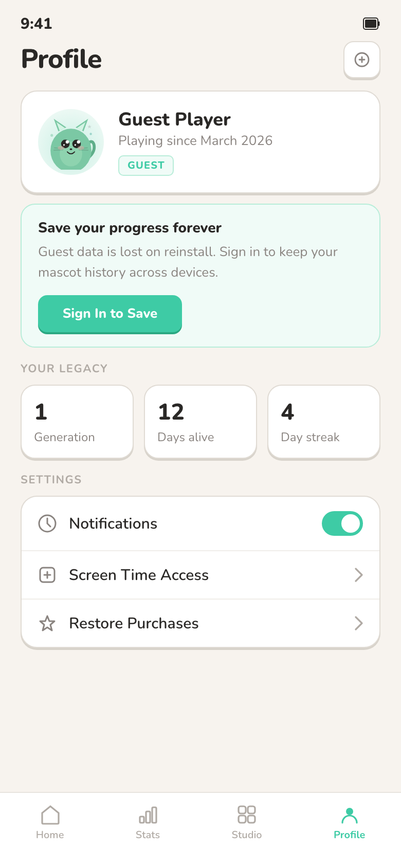Tap the GUEST badge label
Viewport: 401px width, 868px height.
point(146,166)
